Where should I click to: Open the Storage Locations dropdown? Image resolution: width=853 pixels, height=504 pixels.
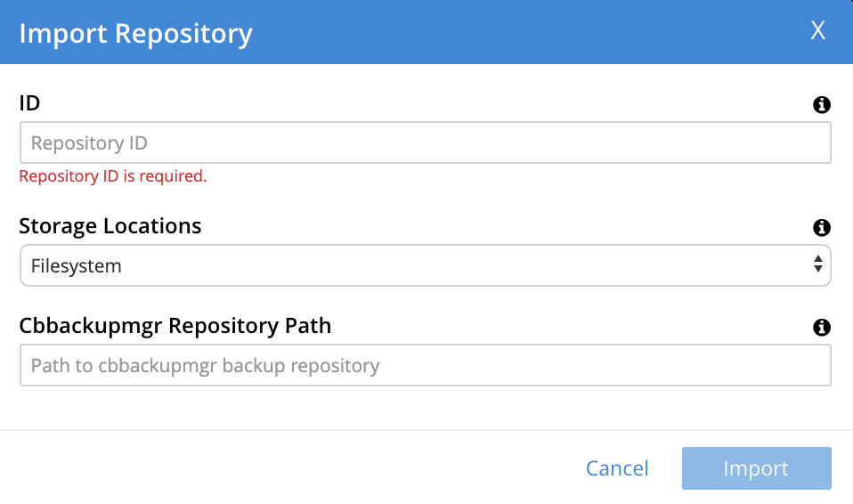425,265
